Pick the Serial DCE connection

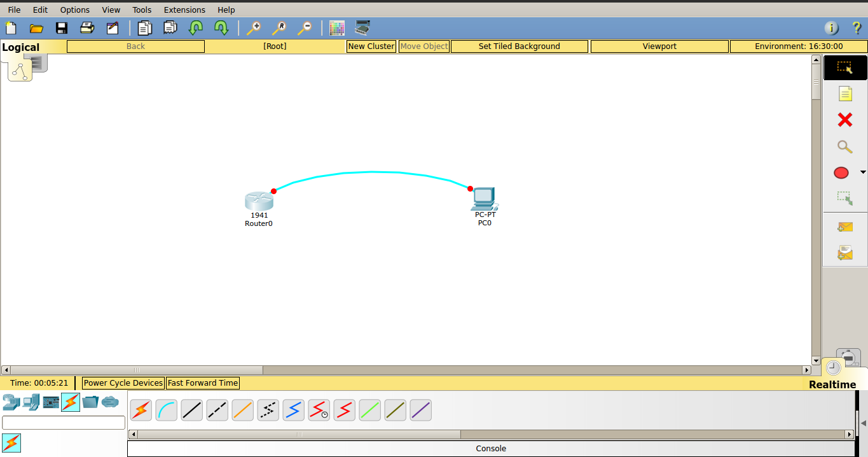(319, 410)
